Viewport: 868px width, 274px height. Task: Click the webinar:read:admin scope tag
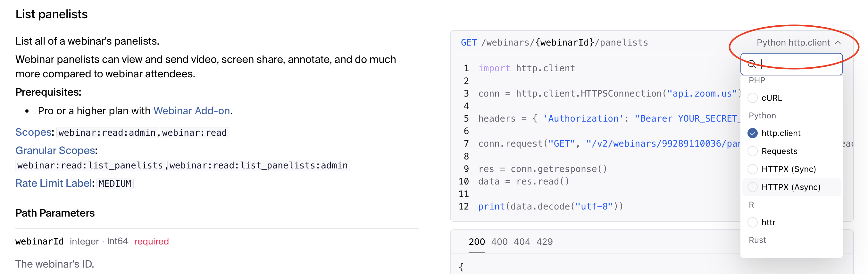pyautogui.click(x=107, y=133)
